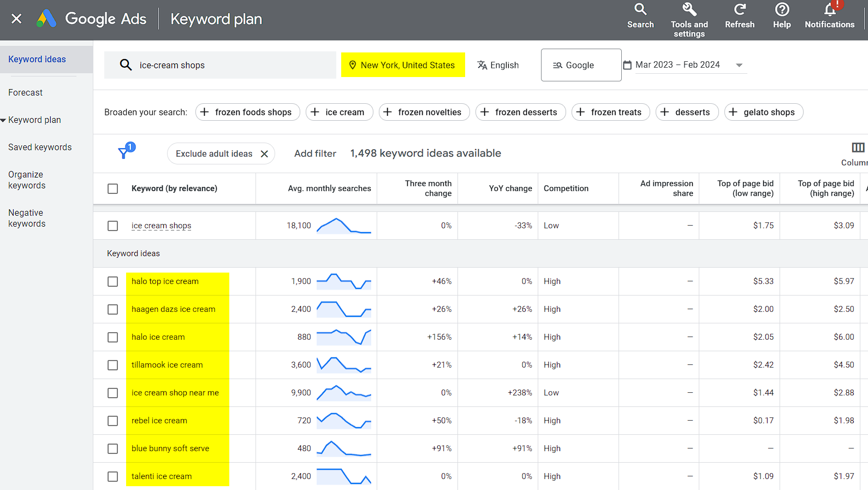
Task: Open Keyword ideas in sidebar
Action: [37, 59]
